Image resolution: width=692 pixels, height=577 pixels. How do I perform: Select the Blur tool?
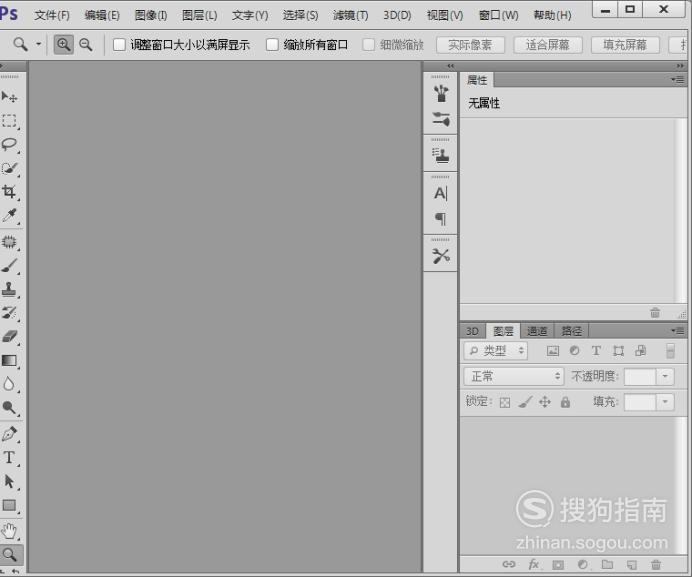[x=9, y=384]
